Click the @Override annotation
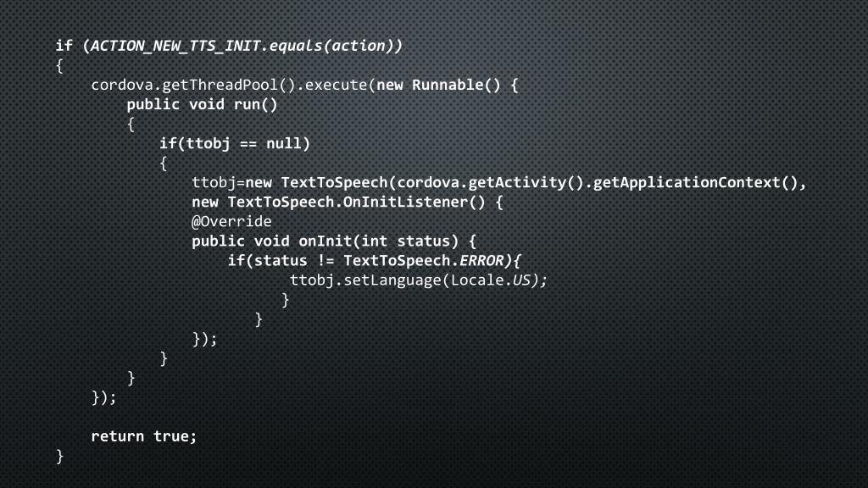The width and height of the screenshot is (868, 488). (231, 222)
